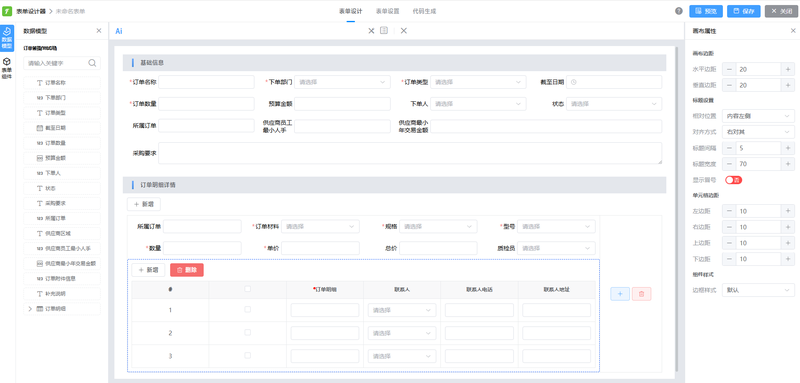Click the help question mark icon
The image size is (800, 383).
click(x=679, y=11)
